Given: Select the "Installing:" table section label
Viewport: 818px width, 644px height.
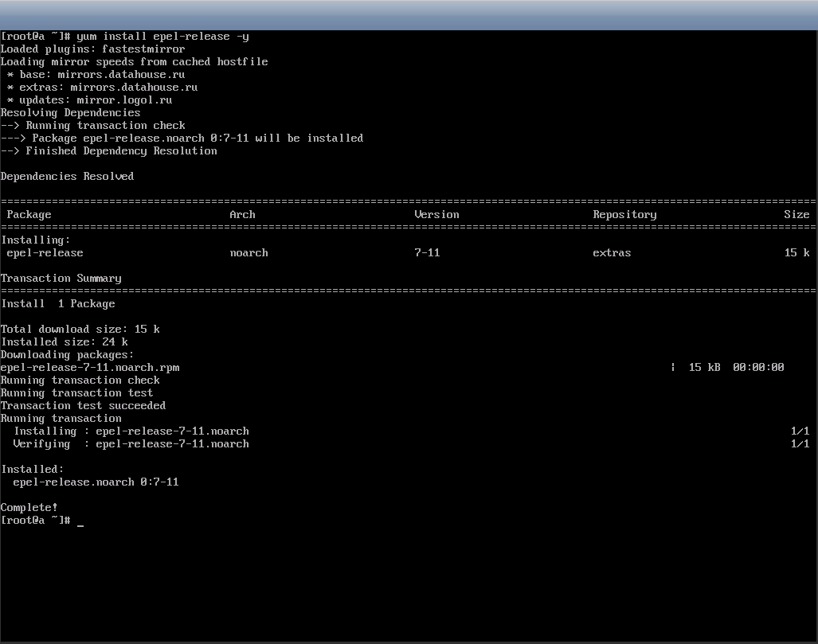Looking at the screenshot, I should point(36,240).
